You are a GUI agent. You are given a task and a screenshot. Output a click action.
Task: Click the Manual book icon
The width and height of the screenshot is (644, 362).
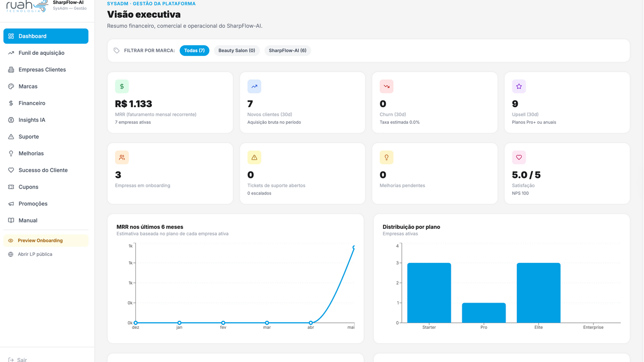pos(11,220)
